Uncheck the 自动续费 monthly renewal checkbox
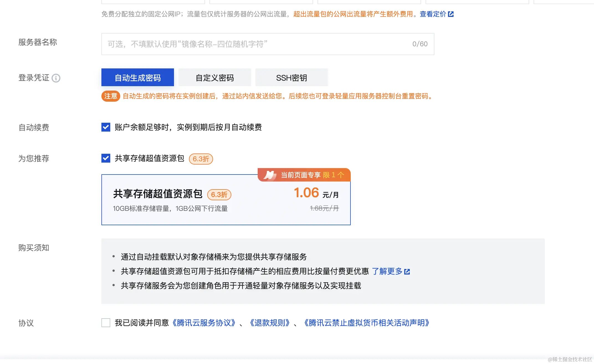The width and height of the screenshot is (594, 364). click(x=106, y=127)
